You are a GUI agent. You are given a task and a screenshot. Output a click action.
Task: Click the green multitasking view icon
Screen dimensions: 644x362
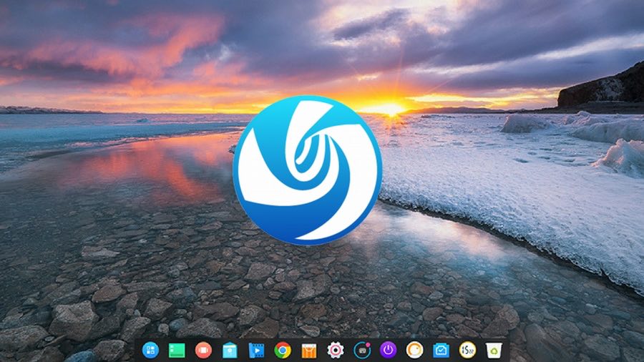177,351
